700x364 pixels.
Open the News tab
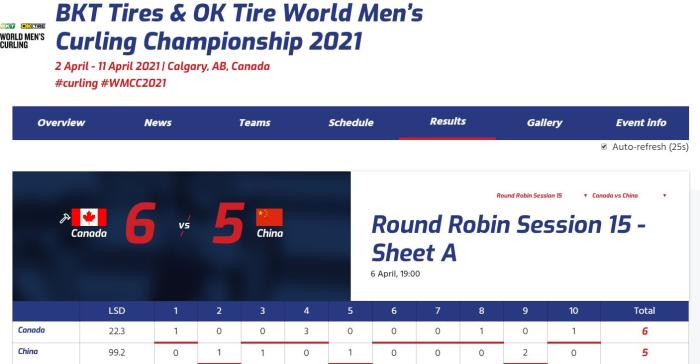coord(158,123)
